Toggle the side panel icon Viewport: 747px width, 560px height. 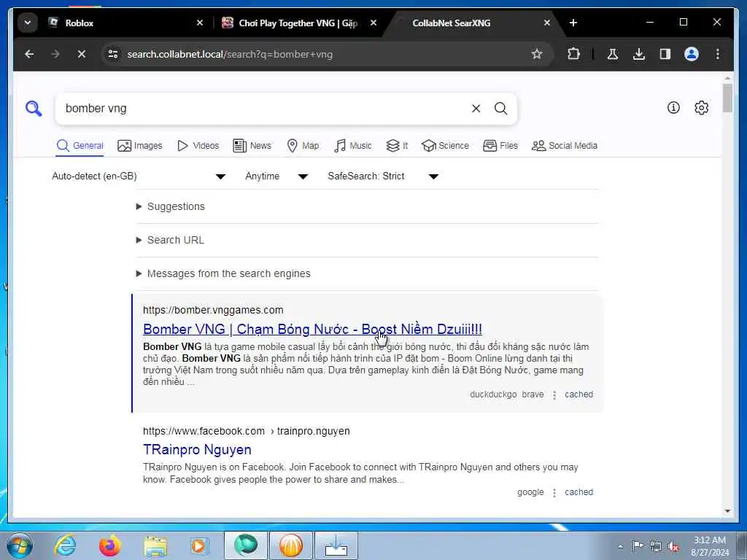coord(665,54)
